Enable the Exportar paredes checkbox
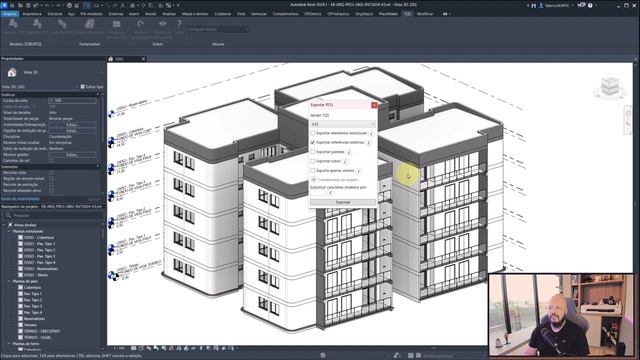This screenshot has width=640, height=360. (313, 152)
